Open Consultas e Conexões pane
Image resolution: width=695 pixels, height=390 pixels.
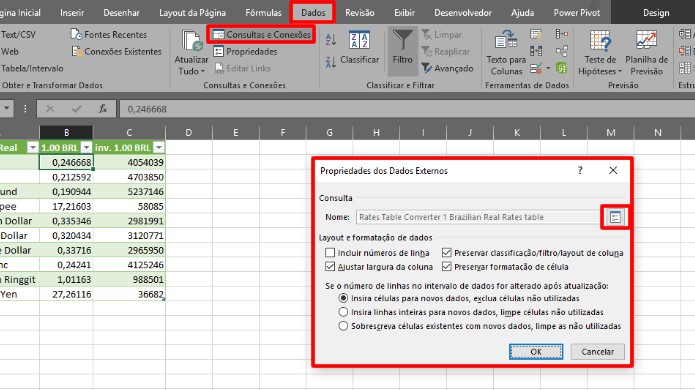pos(262,35)
